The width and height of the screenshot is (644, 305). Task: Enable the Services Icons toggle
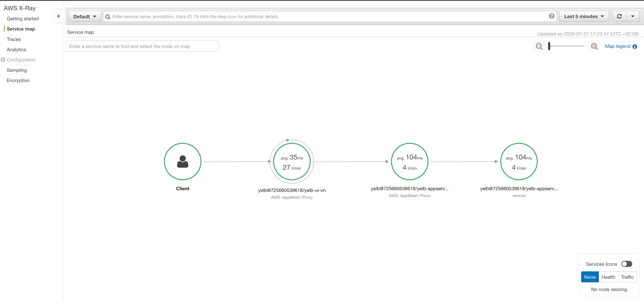coord(627,264)
